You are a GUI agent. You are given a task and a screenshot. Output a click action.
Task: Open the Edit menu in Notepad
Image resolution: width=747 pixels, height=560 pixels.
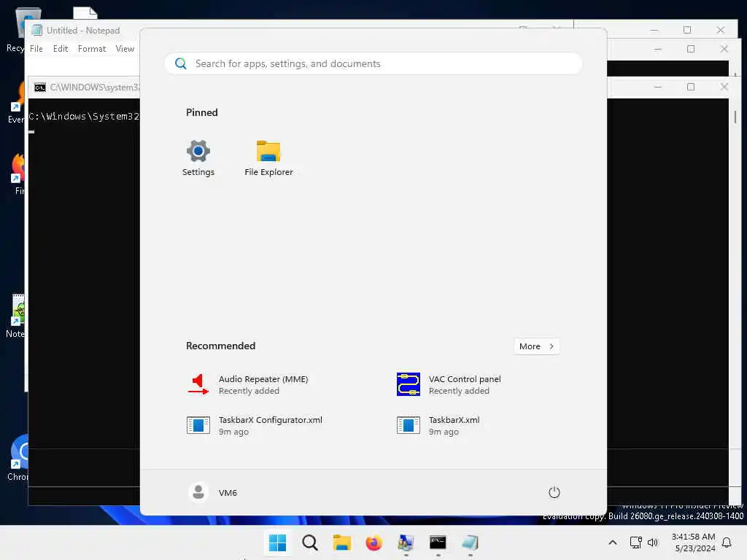pyautogui.click(x=61, y=49)
